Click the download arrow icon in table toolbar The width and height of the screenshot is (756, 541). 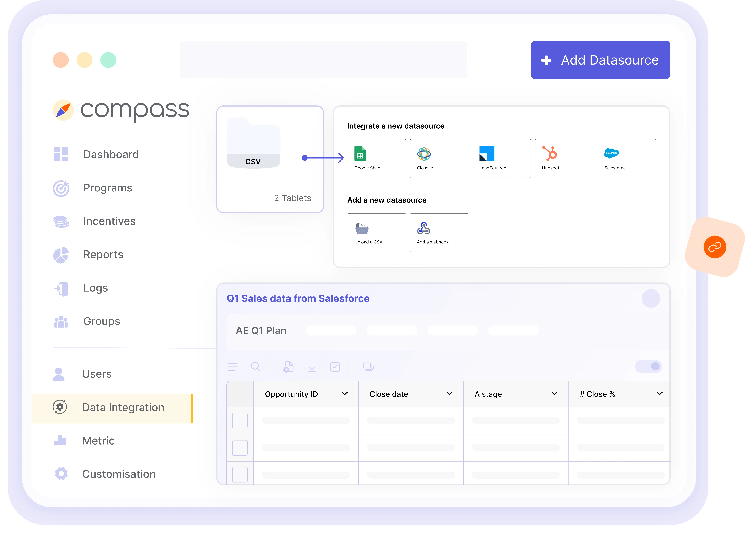[x=312, y=367]
